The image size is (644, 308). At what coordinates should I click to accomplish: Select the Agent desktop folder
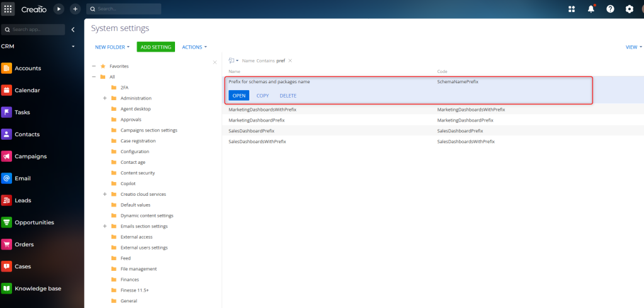click(x=135, y=109)
